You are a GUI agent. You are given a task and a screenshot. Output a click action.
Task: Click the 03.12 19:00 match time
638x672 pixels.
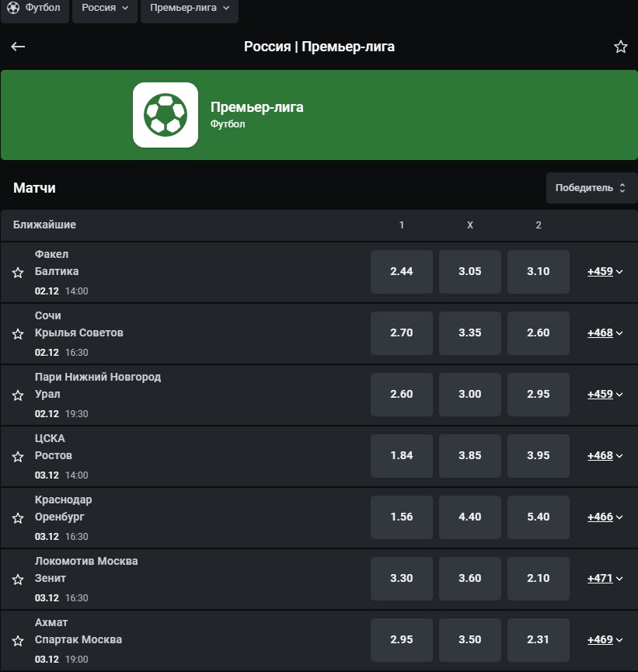pos(61,659)
